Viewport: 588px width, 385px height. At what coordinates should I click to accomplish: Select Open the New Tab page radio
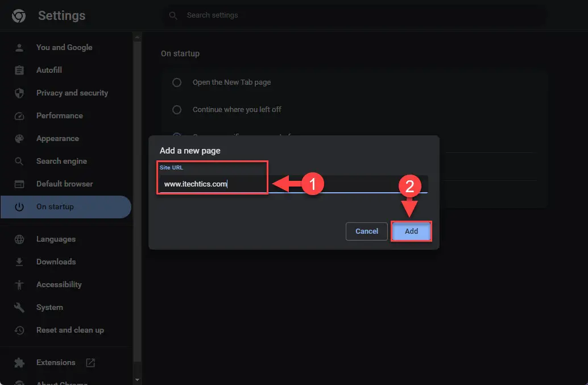point(177,82)
